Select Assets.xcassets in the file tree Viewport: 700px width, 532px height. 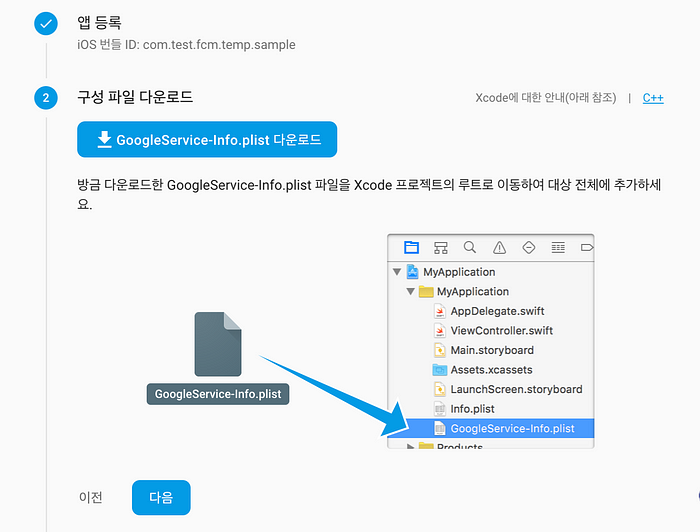pyautogui.click(x=491, y=370)
